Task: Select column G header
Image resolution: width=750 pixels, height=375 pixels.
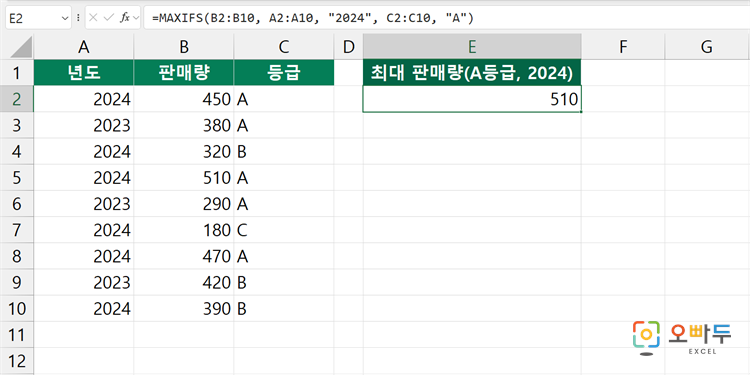Action: (x=707, y=47)
